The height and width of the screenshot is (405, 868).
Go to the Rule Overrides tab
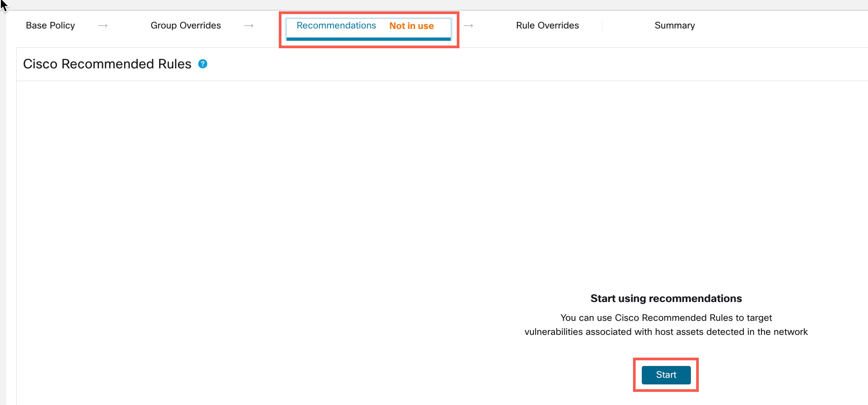(x=547, y=25)
